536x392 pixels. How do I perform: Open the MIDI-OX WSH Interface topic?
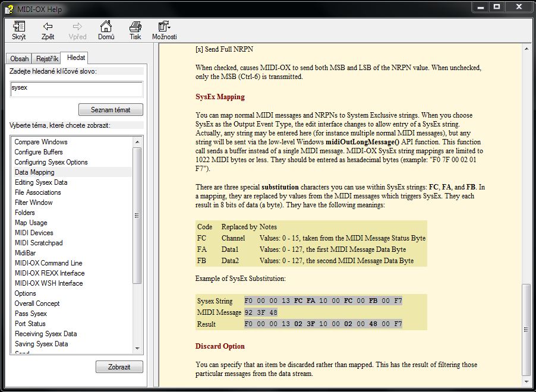click(x=49, y=283)
